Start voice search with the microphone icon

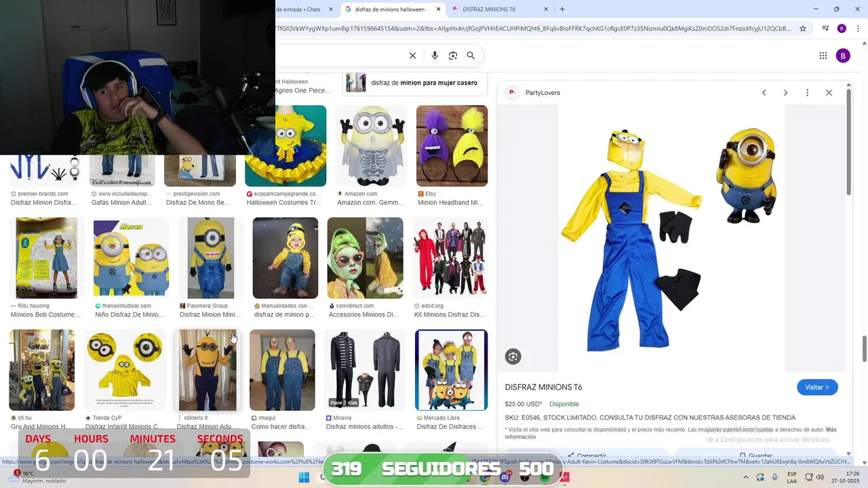point(435,56)
